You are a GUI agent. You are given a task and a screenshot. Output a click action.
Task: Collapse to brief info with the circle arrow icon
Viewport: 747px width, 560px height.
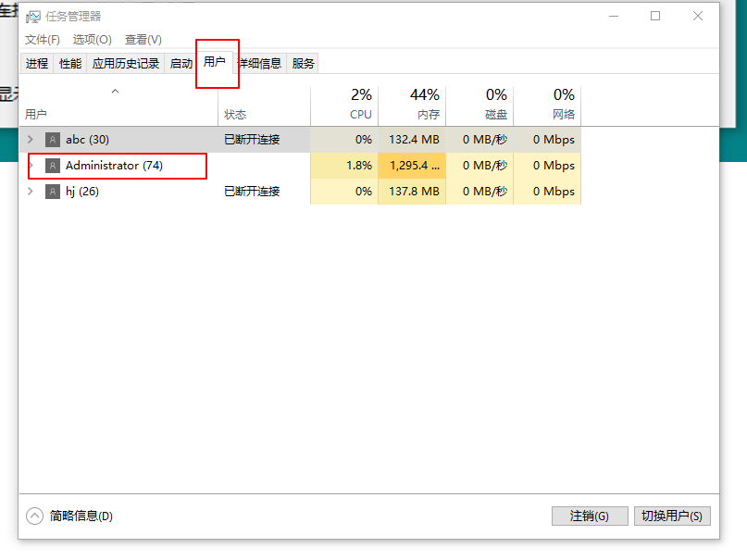click(x=35, y=516)
